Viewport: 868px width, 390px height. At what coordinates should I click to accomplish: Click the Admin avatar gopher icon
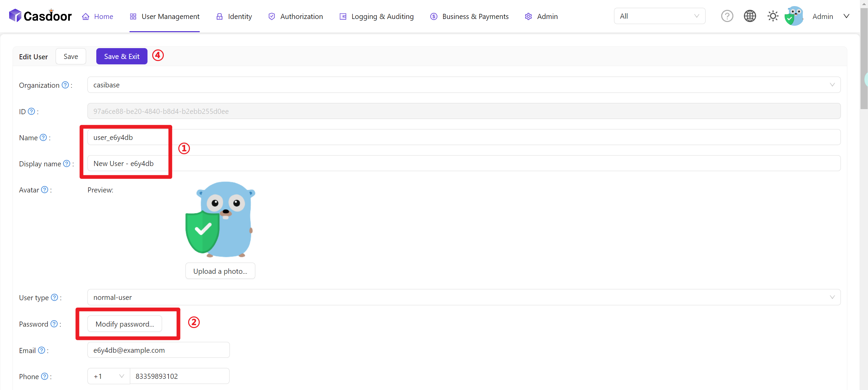click(794, 16)
